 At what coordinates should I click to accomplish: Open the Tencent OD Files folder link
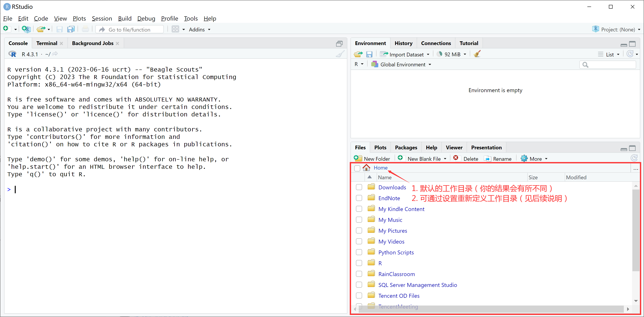pos(399,296)
